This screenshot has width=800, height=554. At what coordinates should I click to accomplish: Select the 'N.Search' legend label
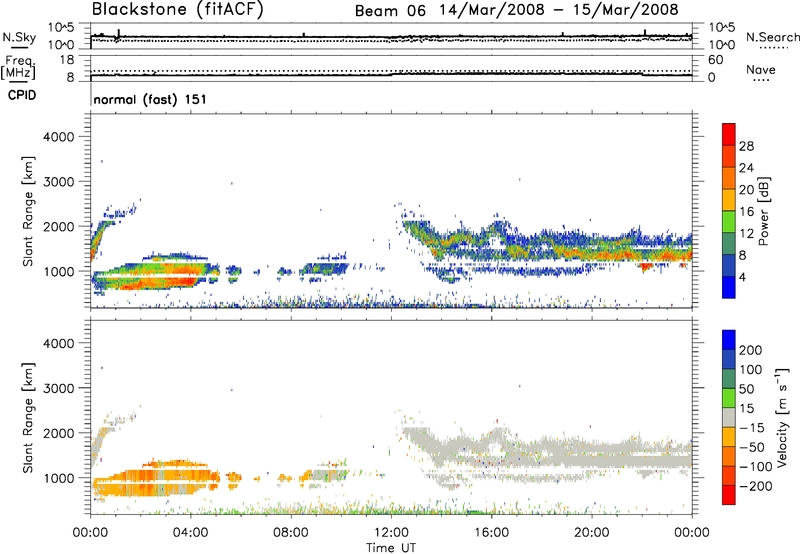(773, 37)
